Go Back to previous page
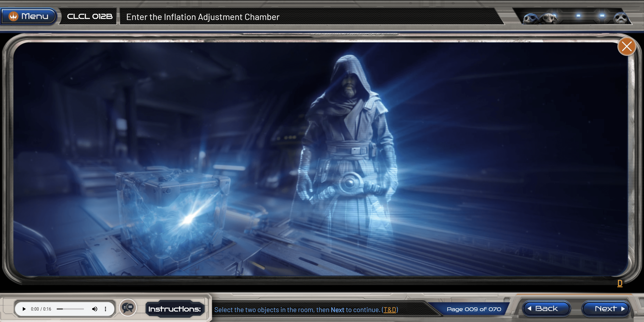 click(547, 309)
